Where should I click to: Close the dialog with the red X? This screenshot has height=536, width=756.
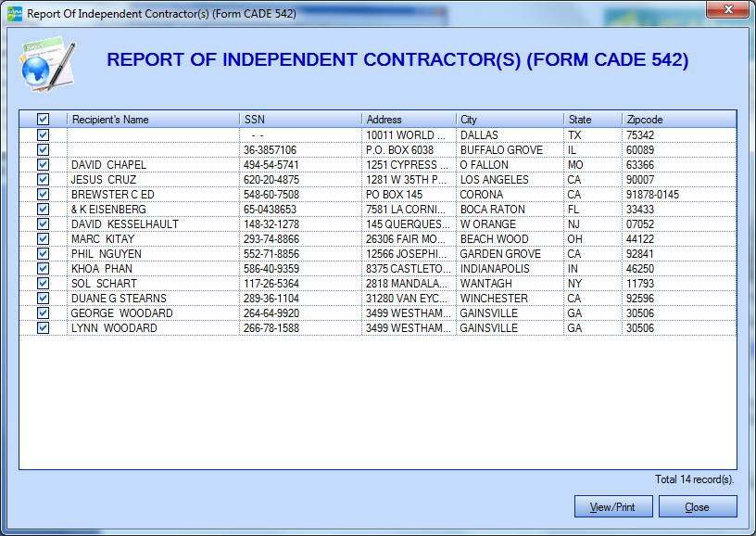(726, 10)
